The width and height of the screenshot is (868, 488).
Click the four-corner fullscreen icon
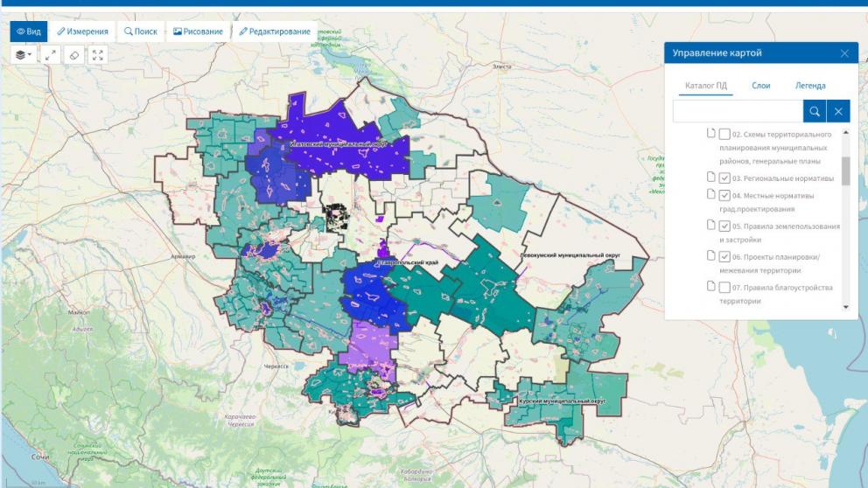click(x=98, y=55)
